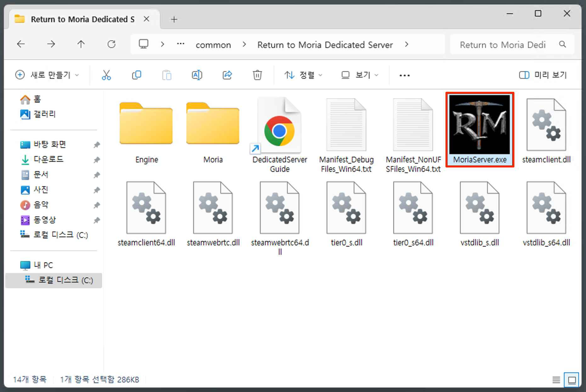Show hidden path via address bar ellipsis
Viewport: 586px width, 392px height.
pyautogui.click(x=181, y=44)
